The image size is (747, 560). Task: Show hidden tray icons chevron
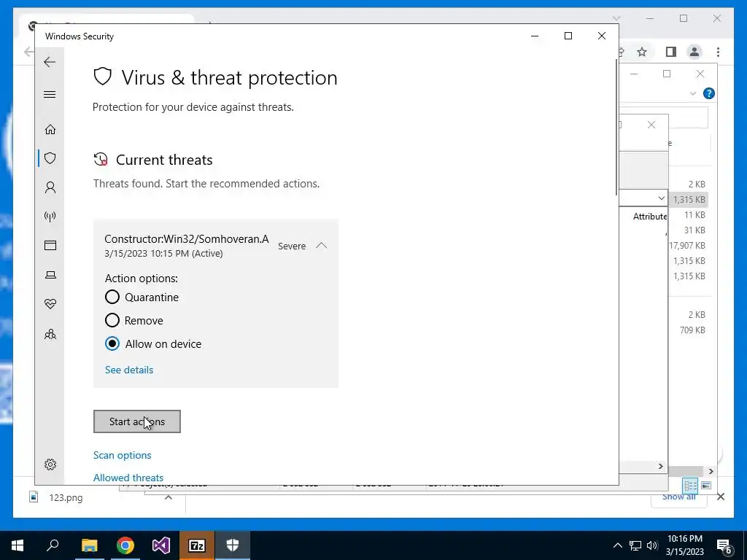[x=617, y=545]
